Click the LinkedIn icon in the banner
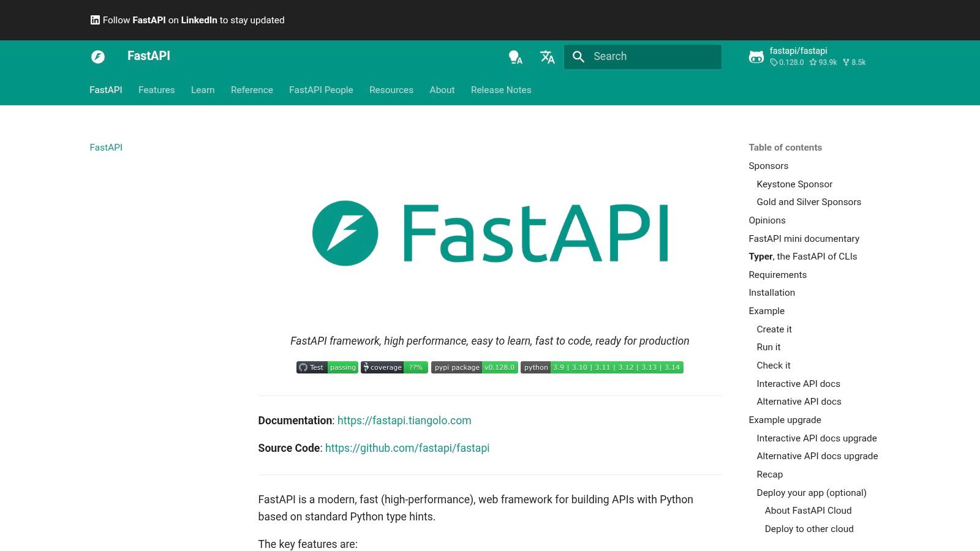Screen dimensions: 980x551 pyautogui.click(x=95, y=20)
